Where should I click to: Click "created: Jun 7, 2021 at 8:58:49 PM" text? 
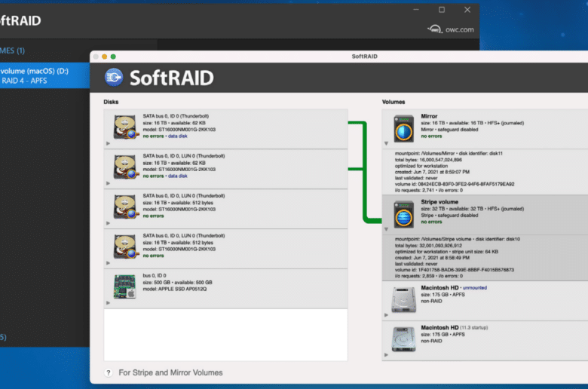[432, 258]
